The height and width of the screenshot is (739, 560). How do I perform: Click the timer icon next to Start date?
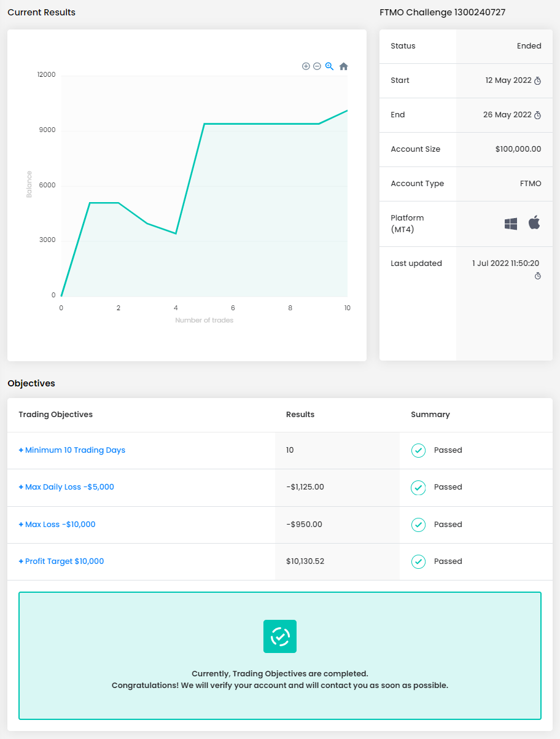(x=537, y=80)
